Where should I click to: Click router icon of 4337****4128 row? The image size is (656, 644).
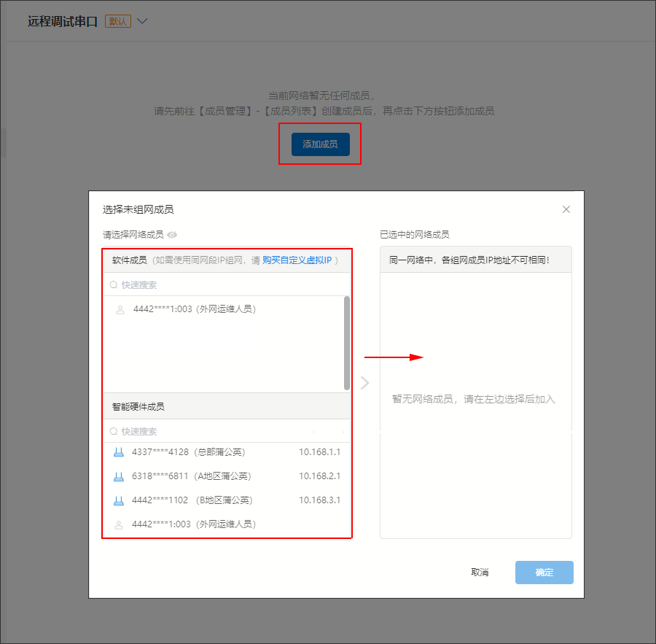coord(119,452)
